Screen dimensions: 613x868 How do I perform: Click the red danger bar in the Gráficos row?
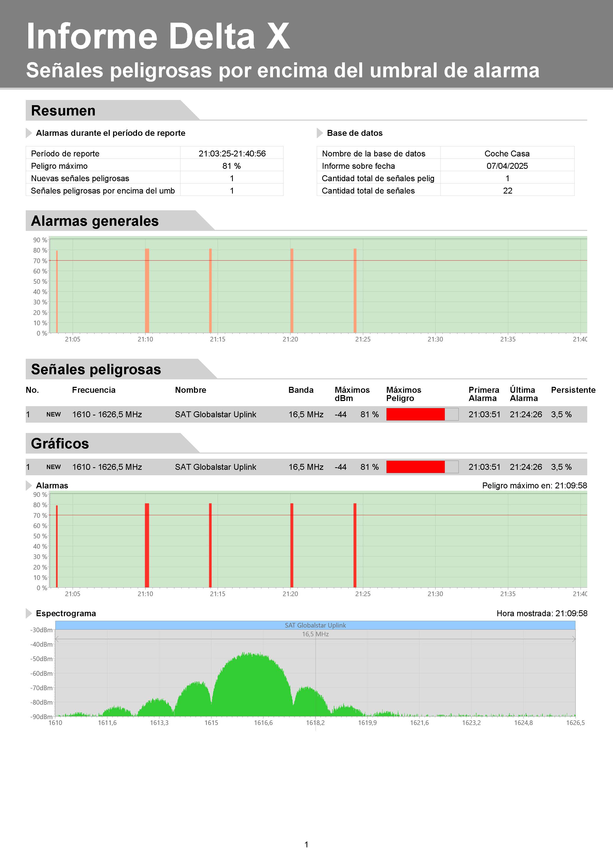[x=415, y=467]
